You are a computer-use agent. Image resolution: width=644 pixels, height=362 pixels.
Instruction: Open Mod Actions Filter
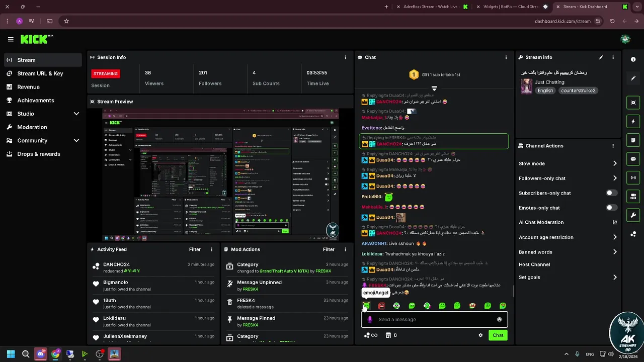point(329,249)
